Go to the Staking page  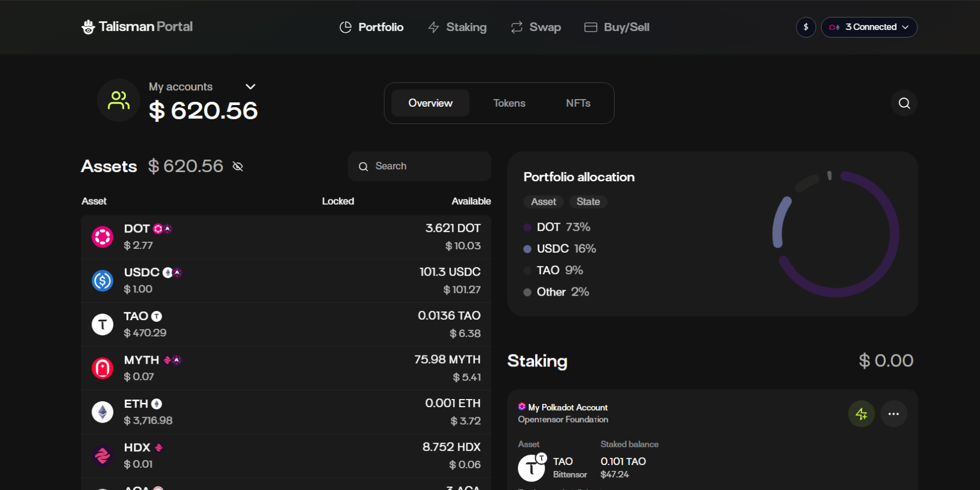click(457, 27)
